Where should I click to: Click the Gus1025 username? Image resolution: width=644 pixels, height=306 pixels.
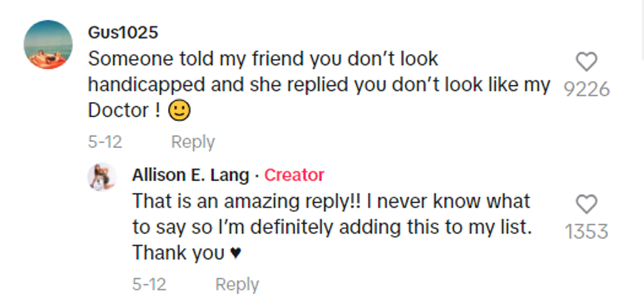[x=123, y=32]
